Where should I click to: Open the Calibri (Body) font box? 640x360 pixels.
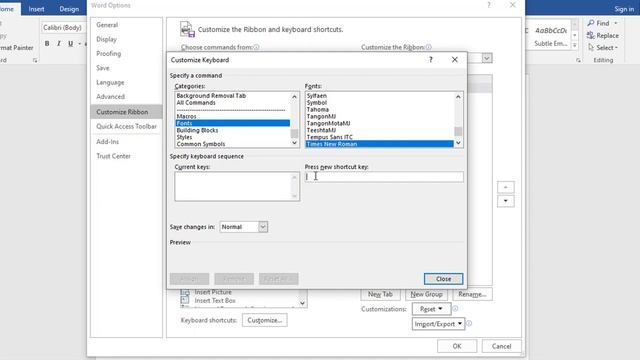tap(62, 28)
